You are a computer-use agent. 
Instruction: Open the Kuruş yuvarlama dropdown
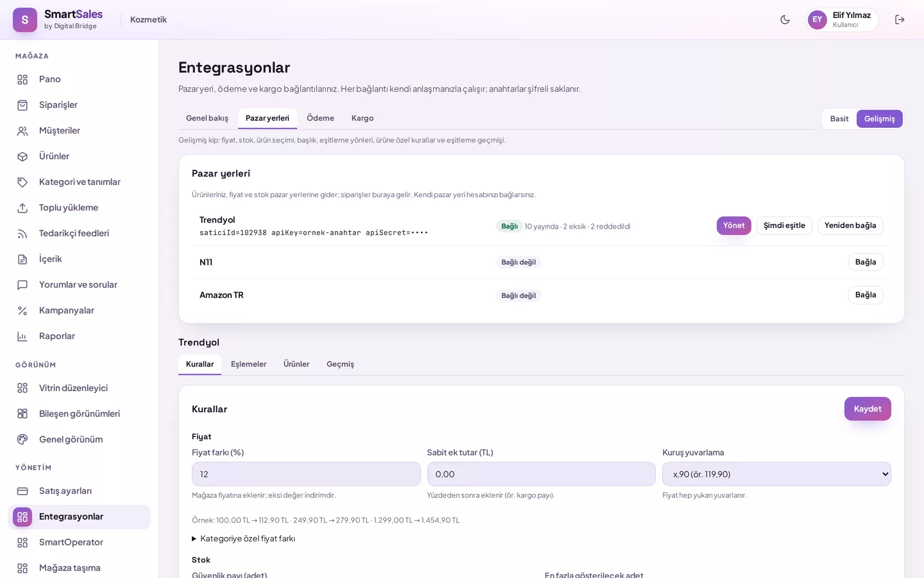(x=776, y=474)
